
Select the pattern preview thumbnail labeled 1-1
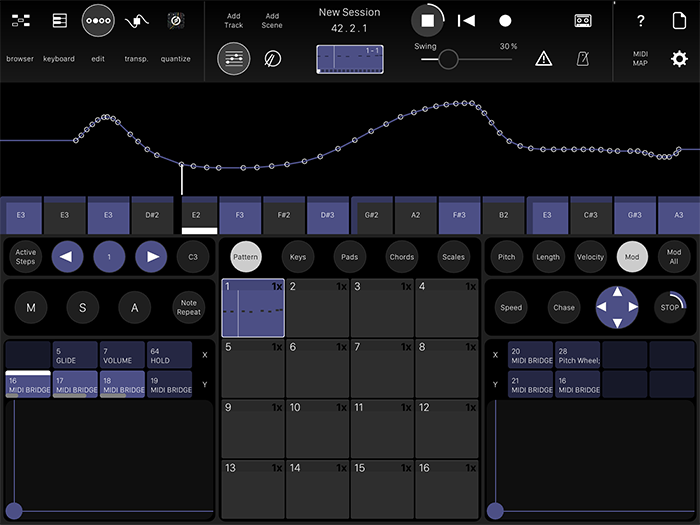click(x=350, y=59)
